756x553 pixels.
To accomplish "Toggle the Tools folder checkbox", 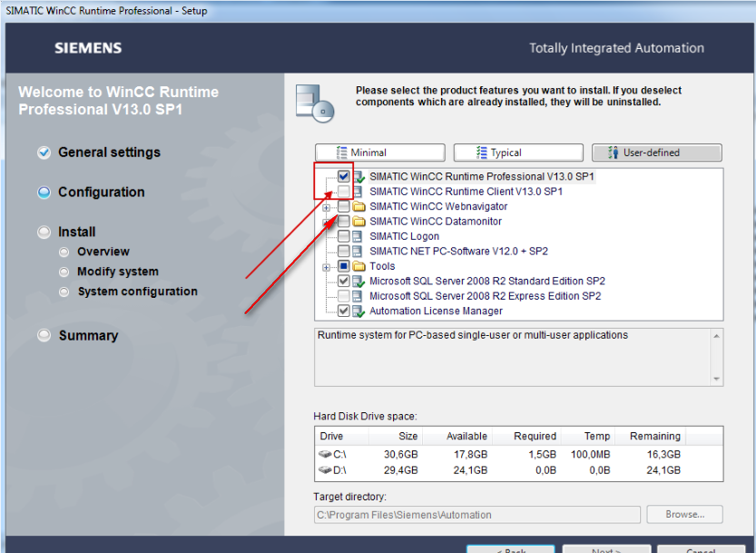I will point(343,266).
